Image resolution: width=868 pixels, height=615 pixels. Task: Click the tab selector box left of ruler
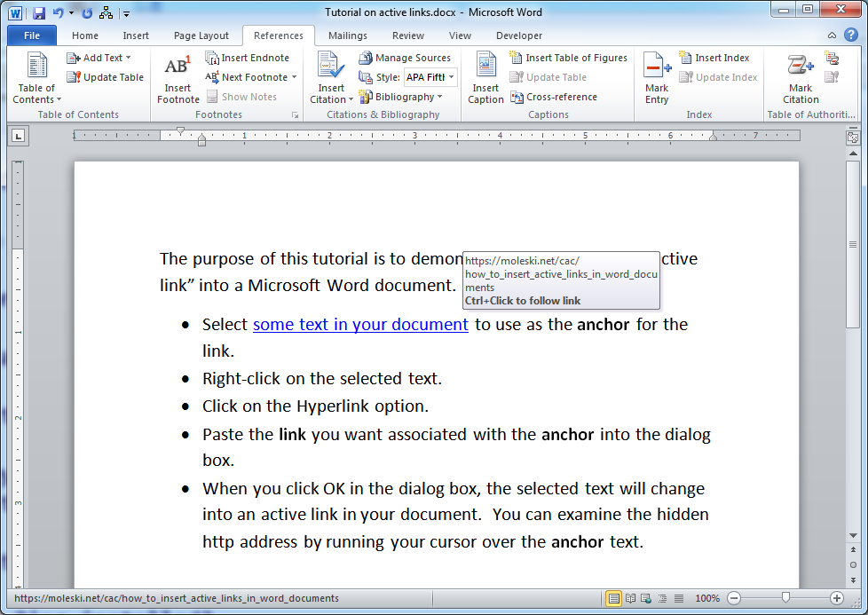click(x=19, y=136)
